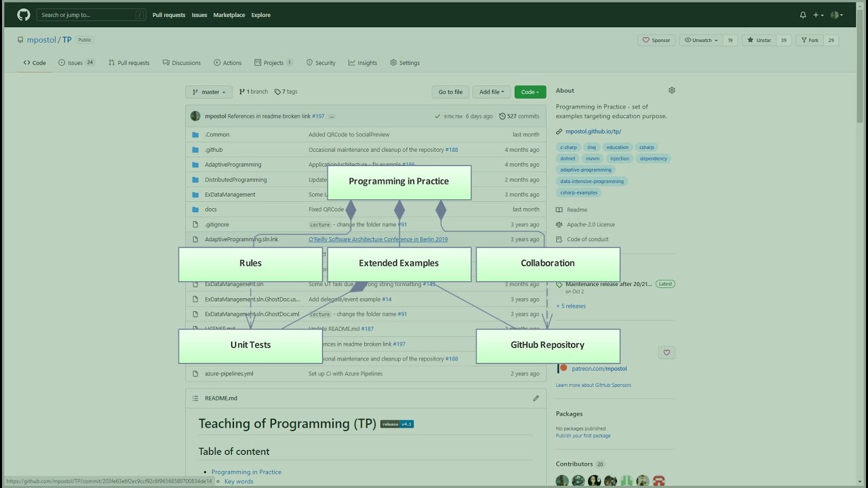868x488 pixels.
Task: Open the green Code dropdown
Action: click(530, 92)
